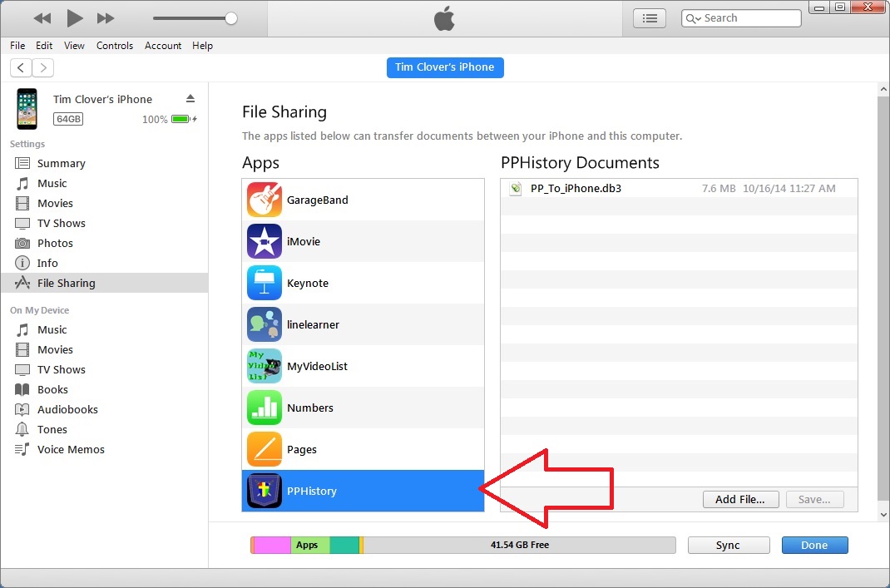Click the Sync button

729,546
